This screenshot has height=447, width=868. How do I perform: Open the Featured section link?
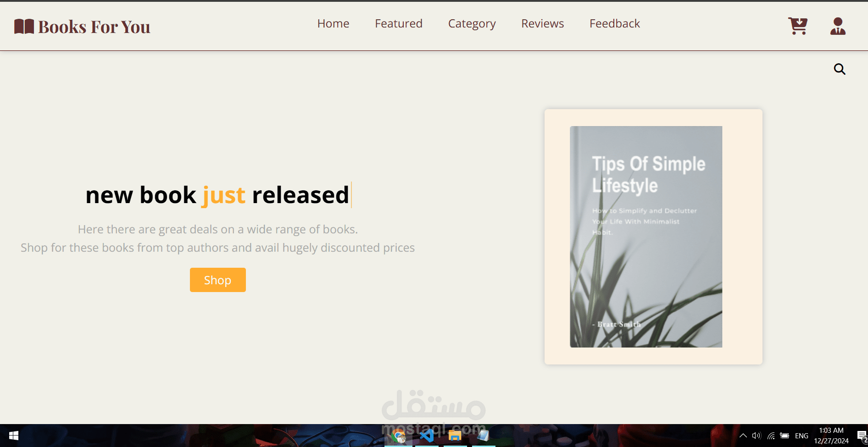click(x=399, y=23)
